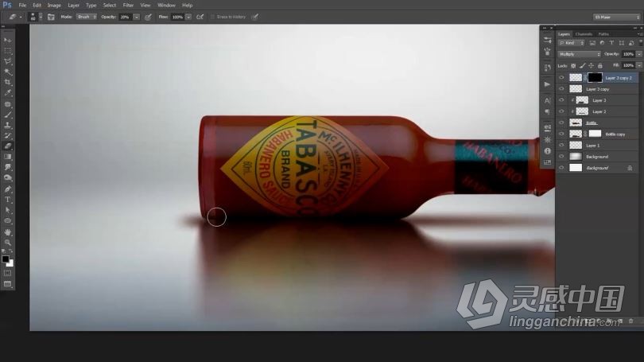Screen dimensions: 644x362
Task: Switch to the Paths tab
Action: [x=603, y=34]
